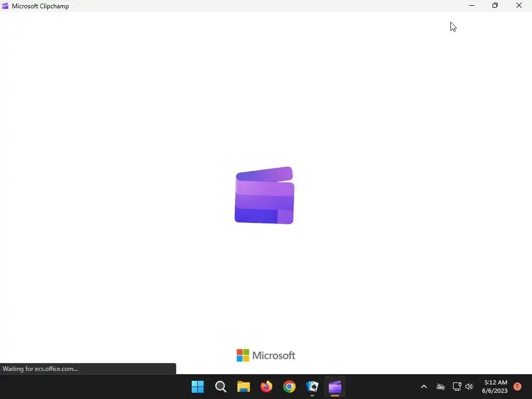Click the Clipchamp title bar icon
532x399 pixels.
pos(5,6)
